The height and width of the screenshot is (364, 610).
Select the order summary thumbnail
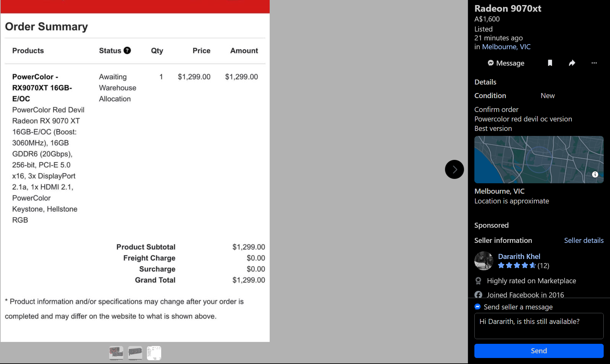154,353
